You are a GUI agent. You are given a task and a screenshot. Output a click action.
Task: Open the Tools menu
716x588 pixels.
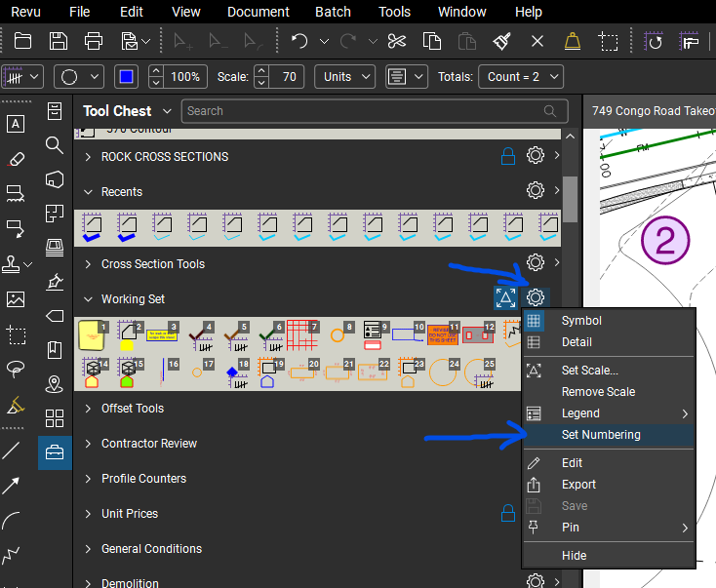click(394, 12)
